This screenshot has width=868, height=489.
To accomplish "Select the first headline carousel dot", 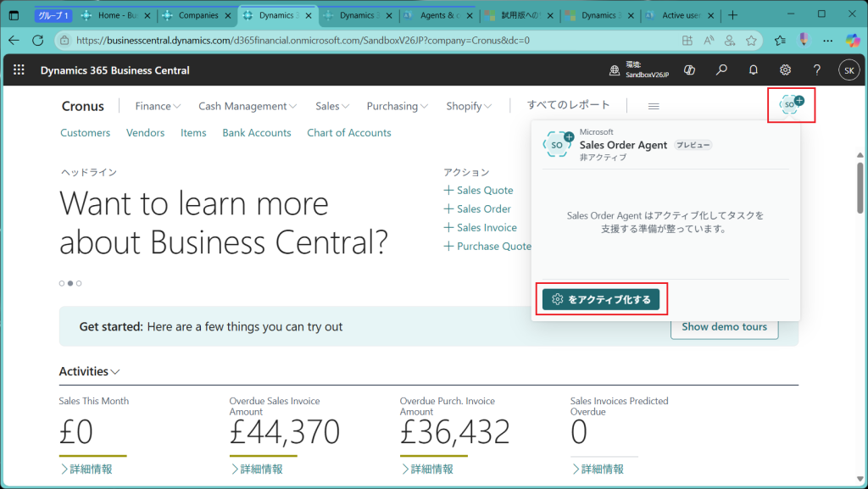I will coord(62,283).
